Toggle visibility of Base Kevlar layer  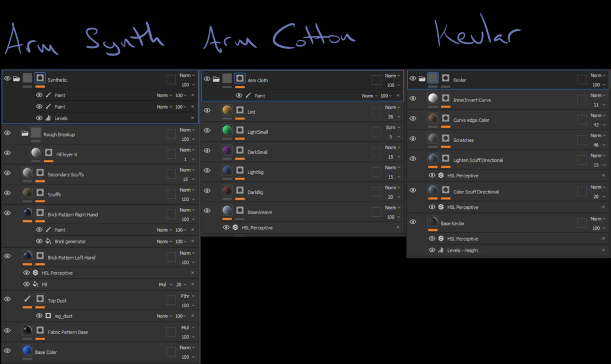click(413, 222)
